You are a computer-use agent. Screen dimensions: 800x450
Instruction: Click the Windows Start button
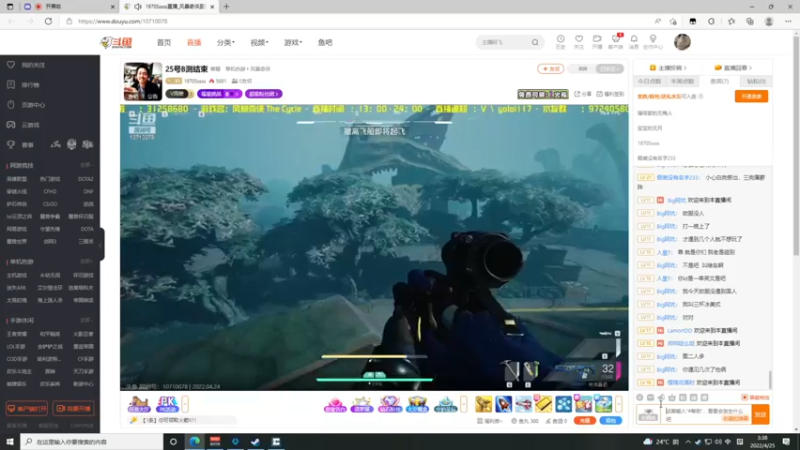click(x=10, y=441)
